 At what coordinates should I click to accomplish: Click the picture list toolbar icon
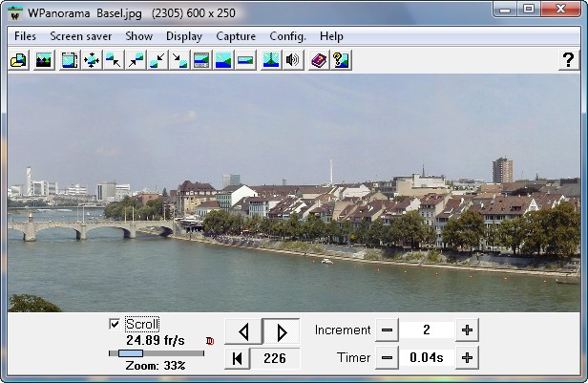point(44,60)
